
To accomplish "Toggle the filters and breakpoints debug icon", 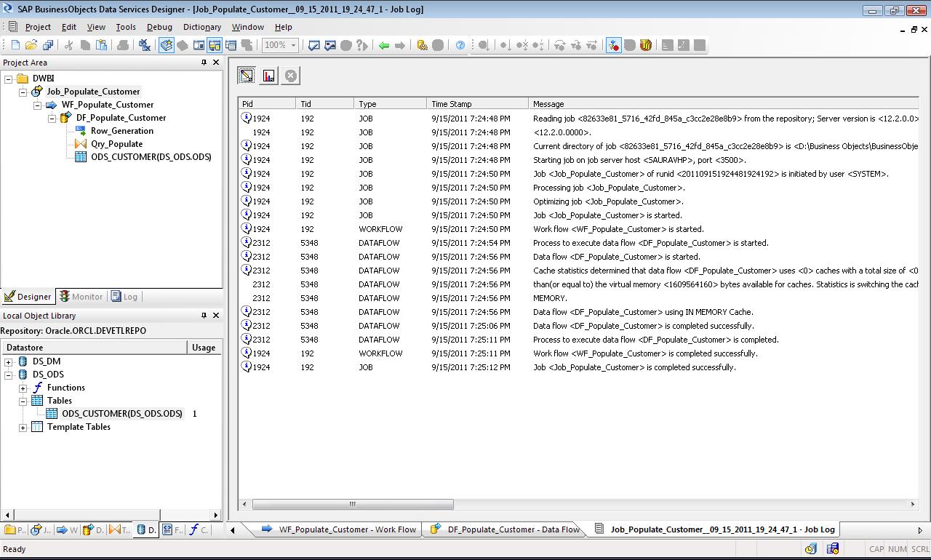I will coord(614,45).
